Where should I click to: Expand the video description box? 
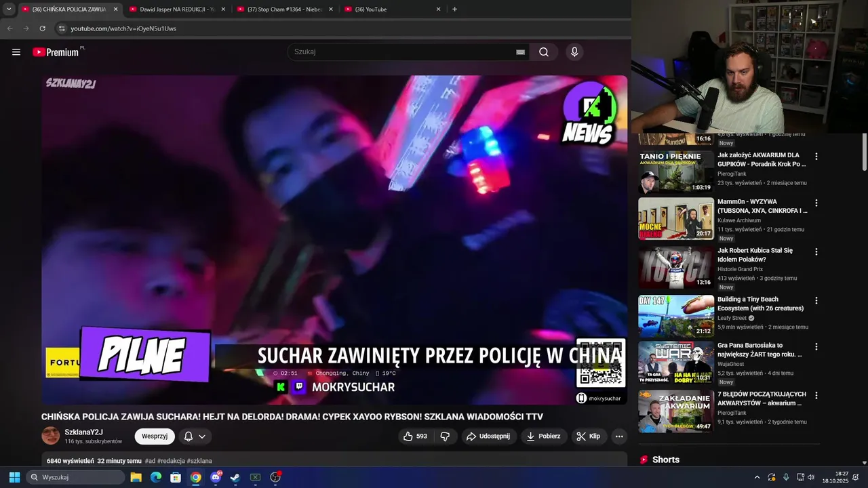(x=334, y=460)
